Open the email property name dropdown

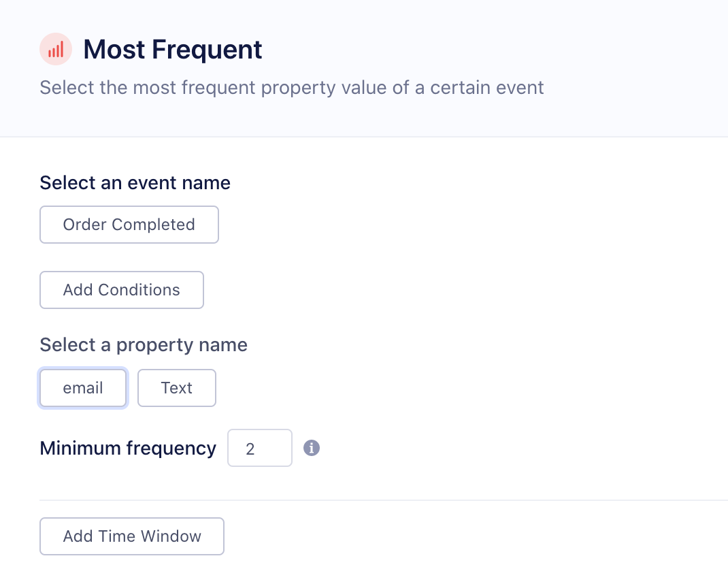[x=83, y=388]
